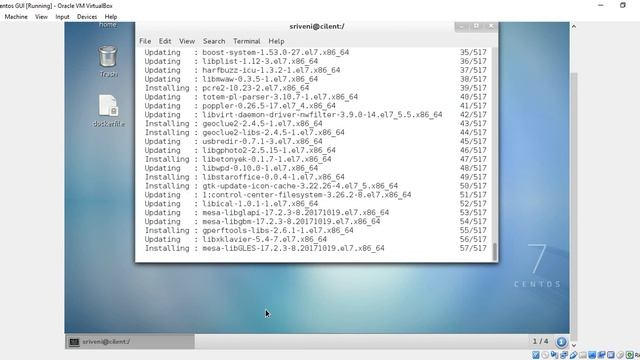Minimize the sriveni@cilent terminal window
Viewport: 640px width, 360px height.
462,27
